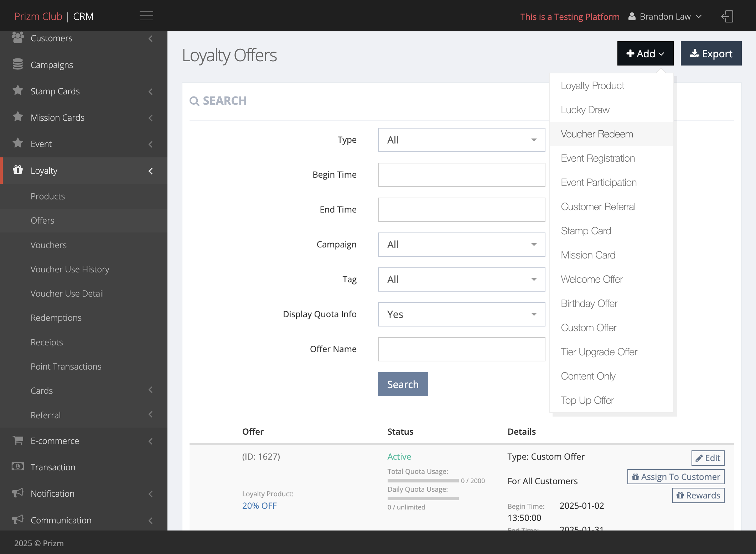Click the Notification megaphone icon
756x554 pixels.
(x=18, y=493)
